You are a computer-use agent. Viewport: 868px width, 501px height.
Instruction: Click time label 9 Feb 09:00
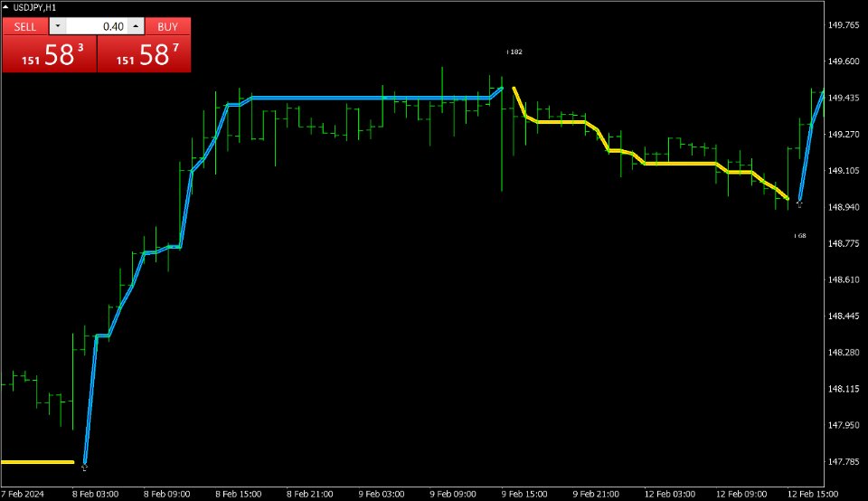click(x=453, y=494)
